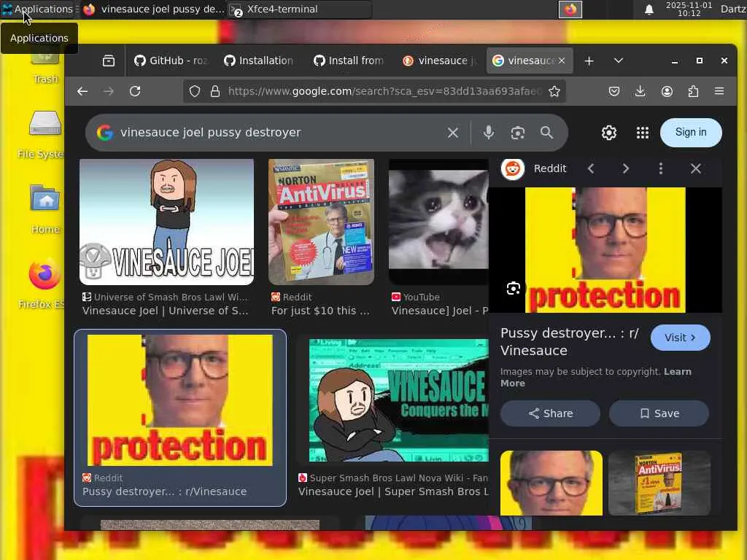Screen dimensions: 747x560
Task: Open the Firefox downloads panel
Action: click(640, 91)
